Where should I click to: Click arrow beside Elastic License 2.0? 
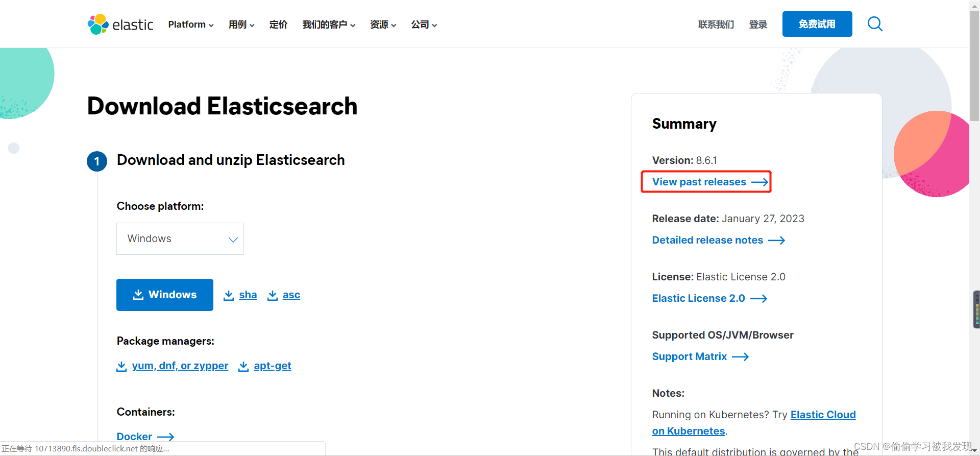point(758,299)
